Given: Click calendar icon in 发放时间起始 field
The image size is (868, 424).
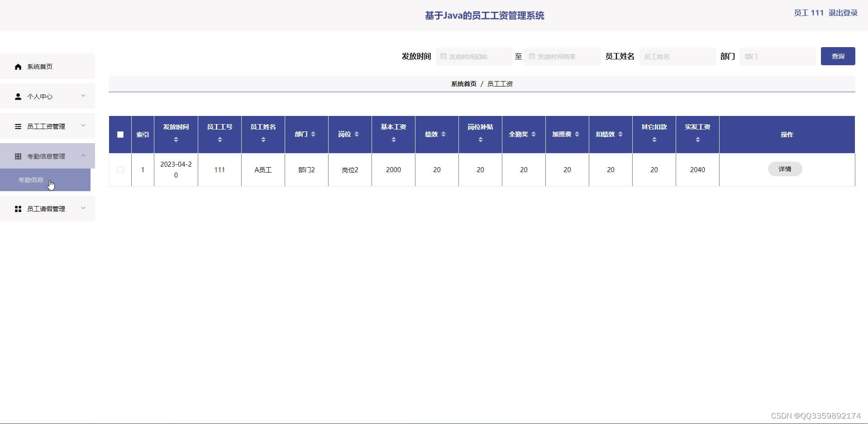Looking at the screenshot, I should point(444,56).
